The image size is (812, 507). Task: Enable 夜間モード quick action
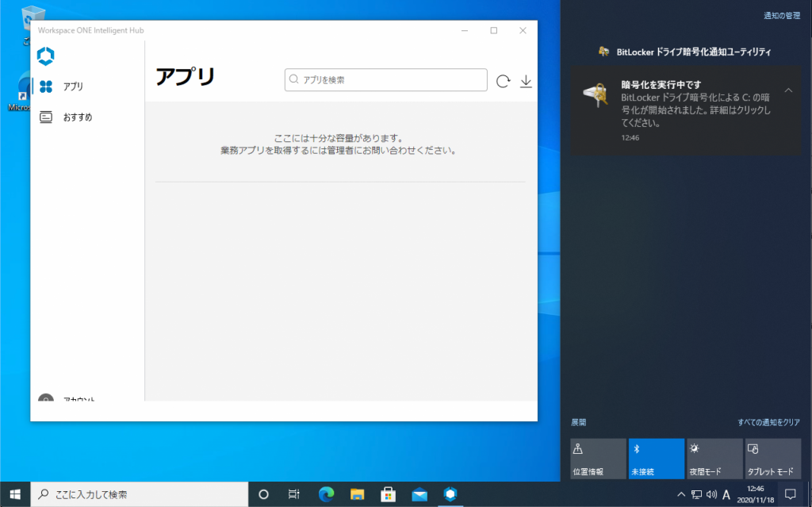coord(714,459)
